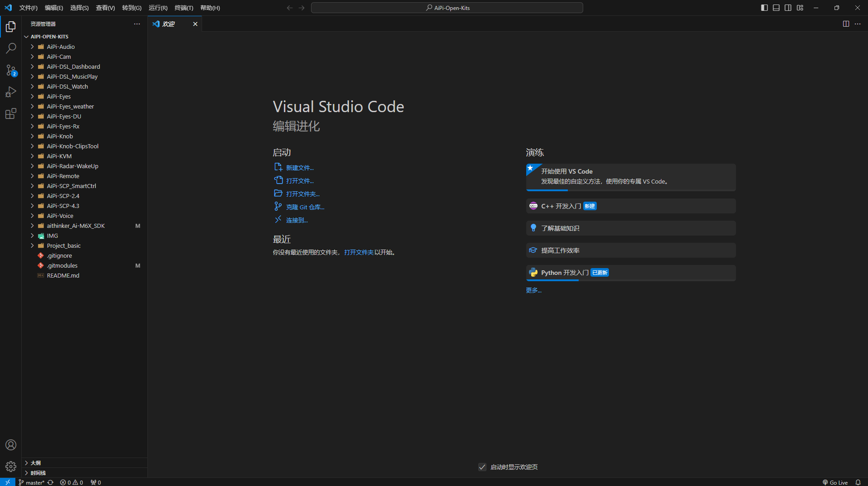Open Source Control view with 2 badge
The width and height of the screenshot is (868, 486).
11,70
